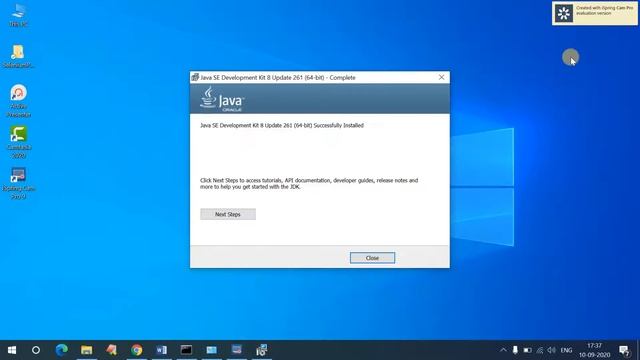Open the screen recorder icon on the taskbar
This screenshot has width=640, height=360.
tap(236, 350)
